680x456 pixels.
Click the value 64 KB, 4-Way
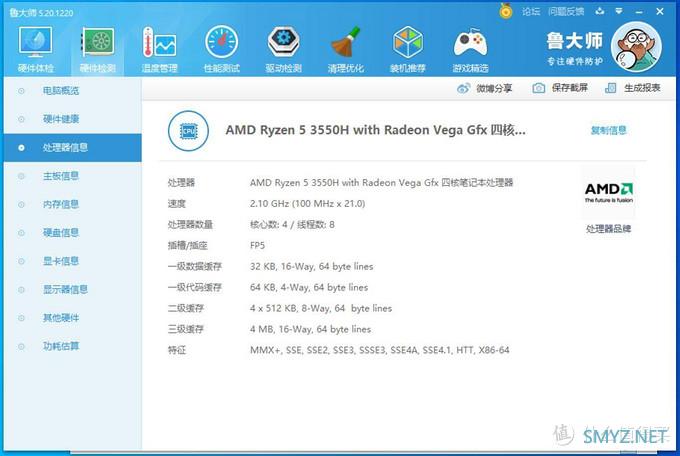[x=309, y=287]
